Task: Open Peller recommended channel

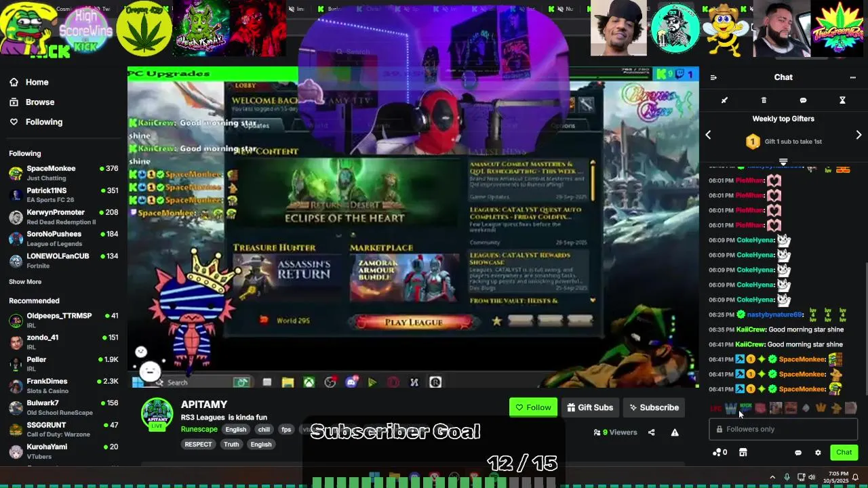Action: (63, 364)
